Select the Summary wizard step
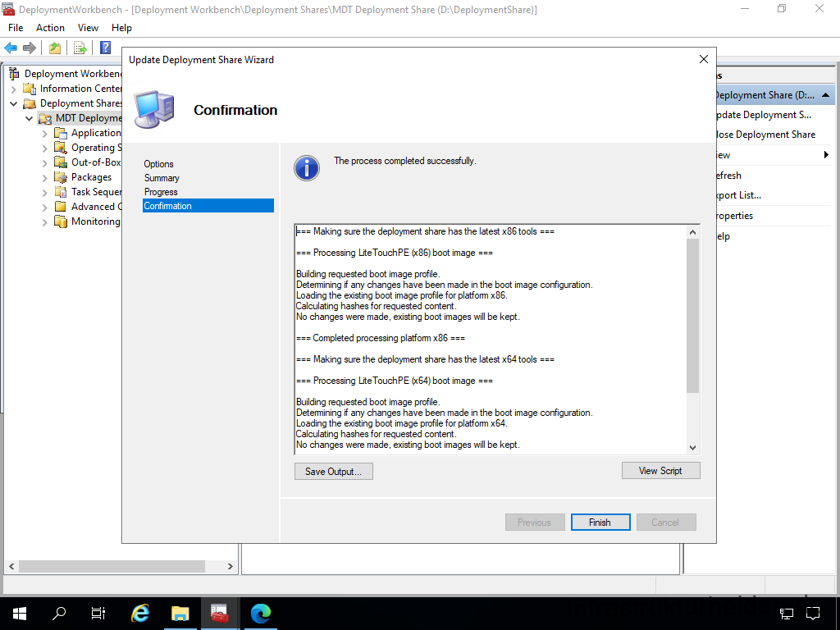 coord(162,178)
